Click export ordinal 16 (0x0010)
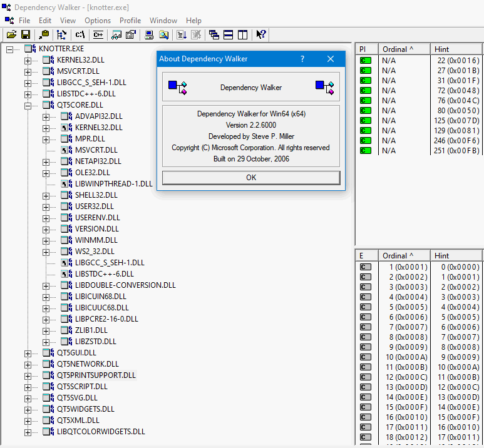The height and width of the screenshot is (448, 484). pos(406,417)
